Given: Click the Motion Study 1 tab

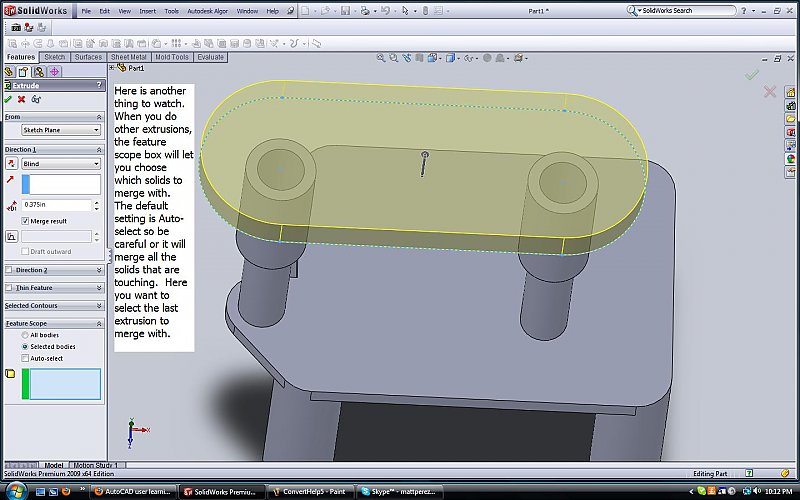Looking at the screenshot, I should [94, 465].
